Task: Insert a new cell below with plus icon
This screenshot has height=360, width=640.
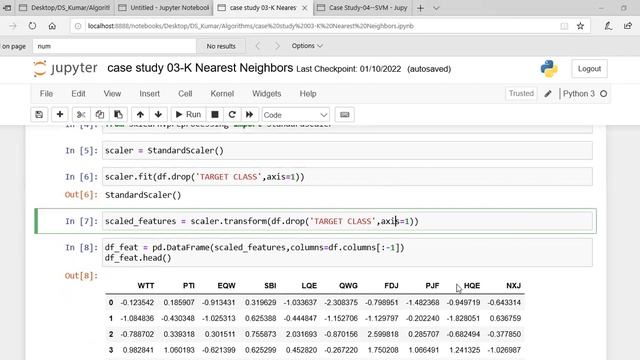Action: point(60,115)
